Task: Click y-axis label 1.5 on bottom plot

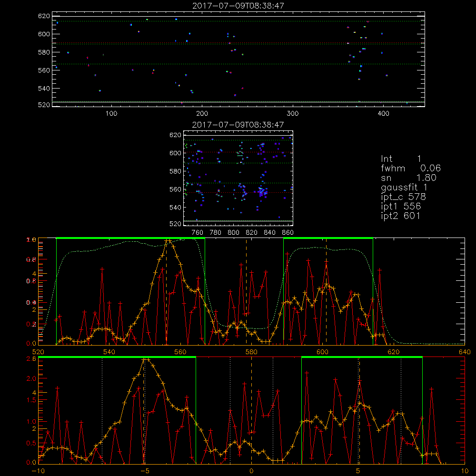Action: pos(32,400)
